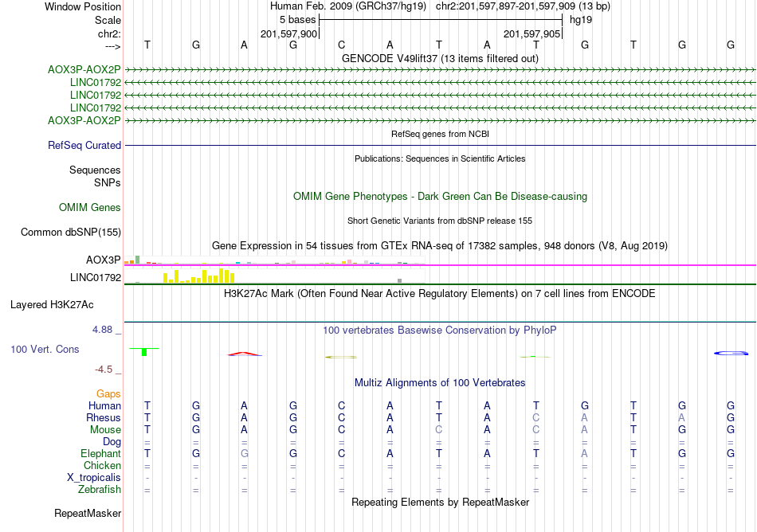Click the 'Layered H3K27Ac' track label
Viewport: 757px width, 532px height.
(x=52, y=305)
